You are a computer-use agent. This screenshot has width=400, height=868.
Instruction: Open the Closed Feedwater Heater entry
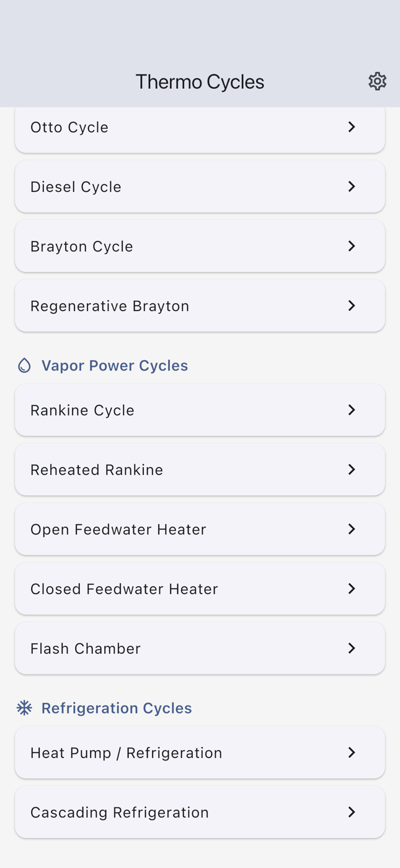pyautogui.click(x=124, y=589)
